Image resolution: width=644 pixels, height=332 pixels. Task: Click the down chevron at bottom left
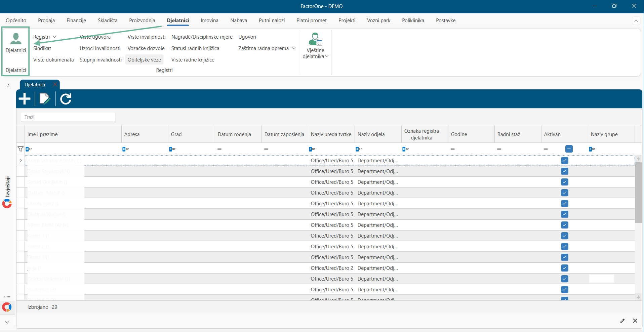point(7,322)
